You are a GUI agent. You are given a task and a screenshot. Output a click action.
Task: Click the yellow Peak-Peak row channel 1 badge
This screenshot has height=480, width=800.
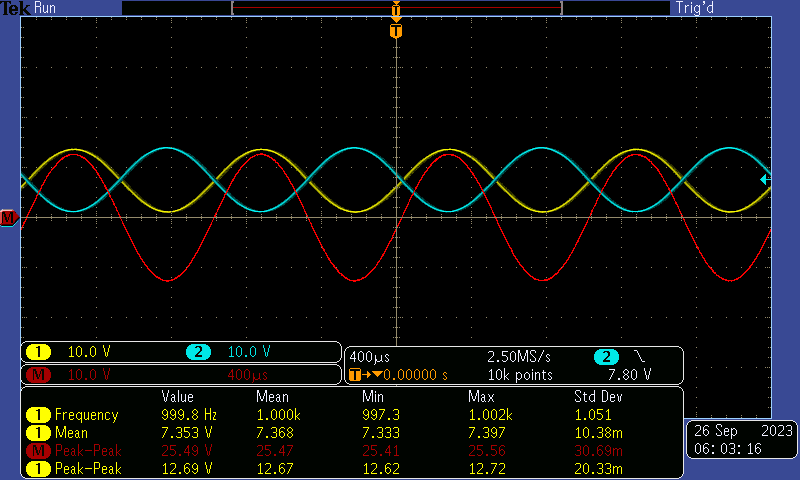click(38, 469)
